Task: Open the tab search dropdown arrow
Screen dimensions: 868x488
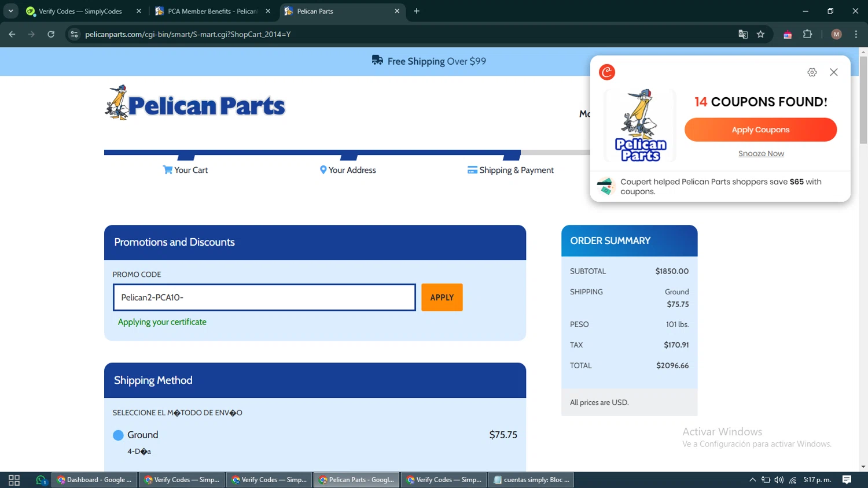Action: [10, 11]
